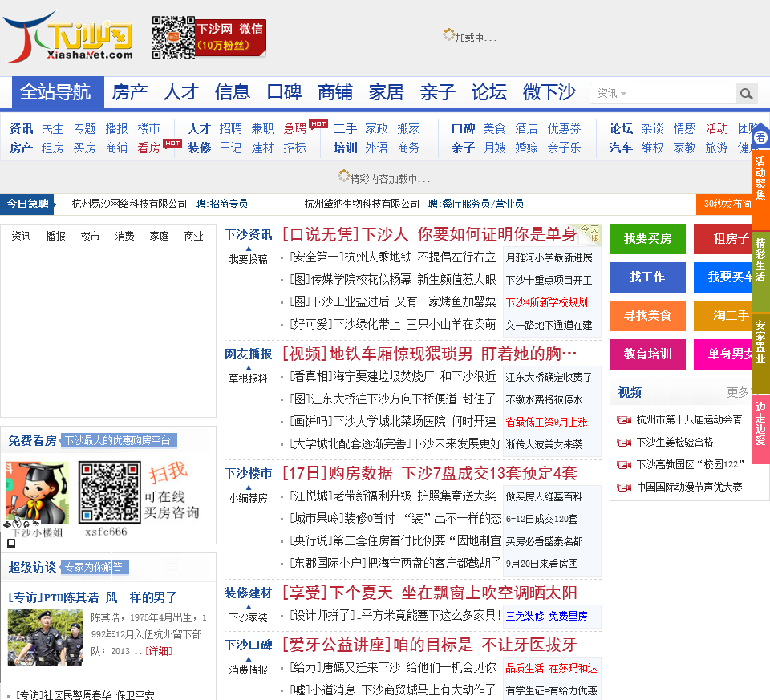
Task: Open the 优惠券 sub-nav link
Action: [x=564, y=128]
